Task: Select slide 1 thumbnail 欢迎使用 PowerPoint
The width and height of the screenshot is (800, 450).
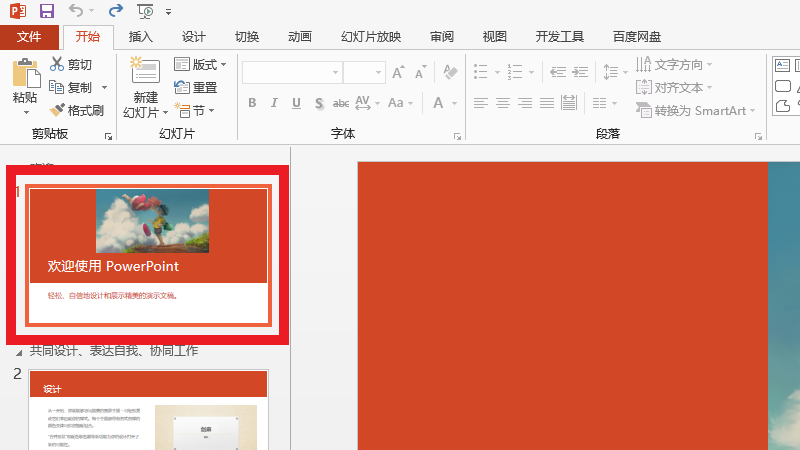Action: [x=148, y=255]
